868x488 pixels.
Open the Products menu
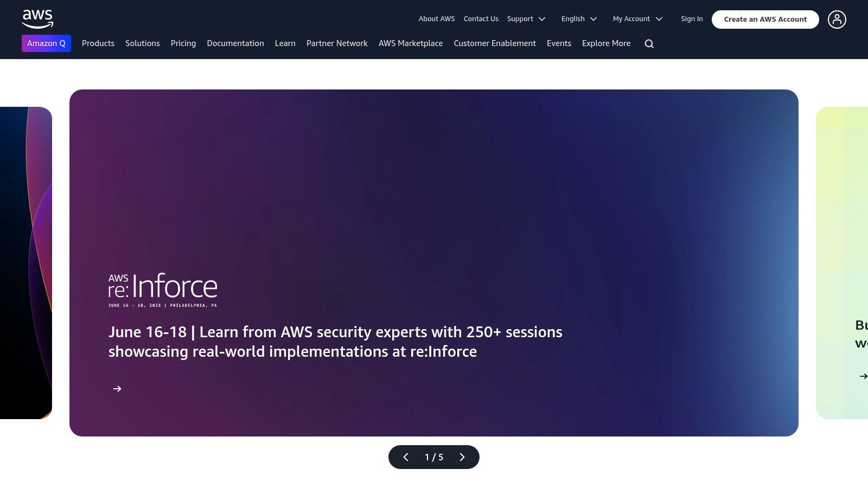point(98,43)
